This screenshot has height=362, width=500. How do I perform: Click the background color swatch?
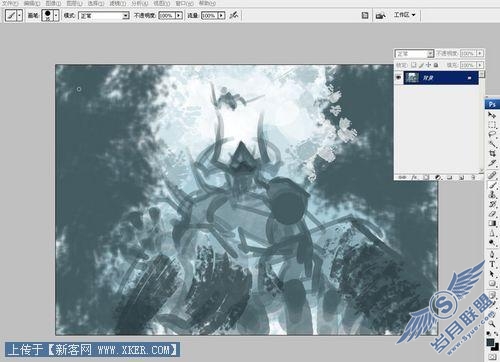[496, 348]
